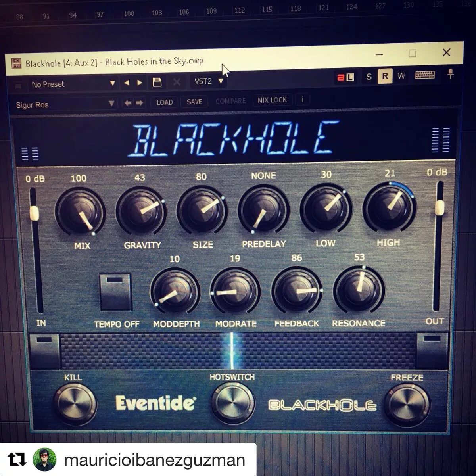Click the LOW knob

(326, 209)
